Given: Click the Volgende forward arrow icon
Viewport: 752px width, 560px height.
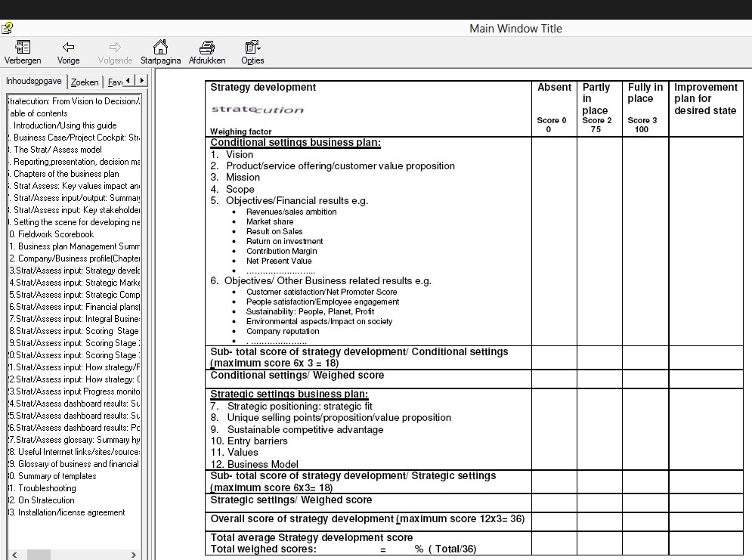Looking at the screenshot, I should coord(115,48).
